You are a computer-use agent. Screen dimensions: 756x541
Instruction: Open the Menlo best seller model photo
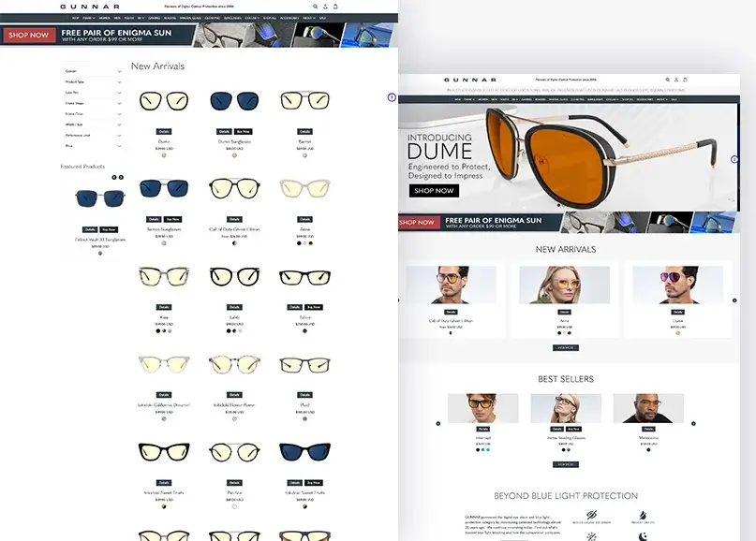pyautogui.click(x=648, y=408)
